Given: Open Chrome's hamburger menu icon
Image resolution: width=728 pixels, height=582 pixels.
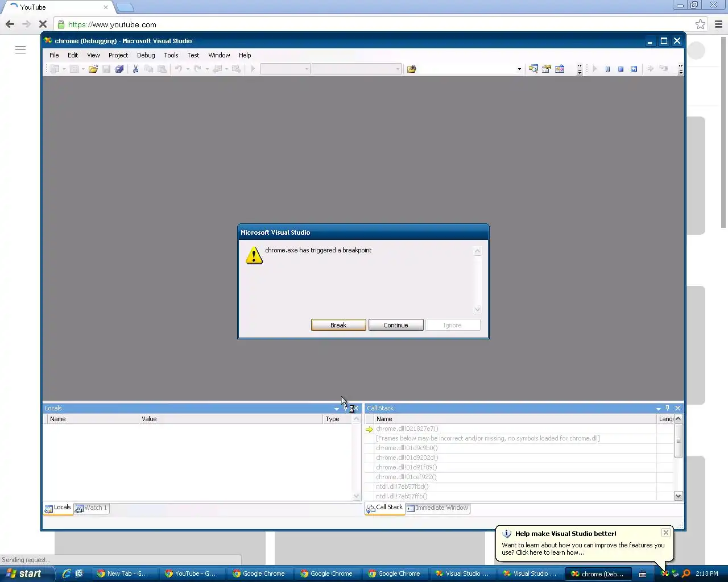Looking at the screenshot, I should (718, 24).
